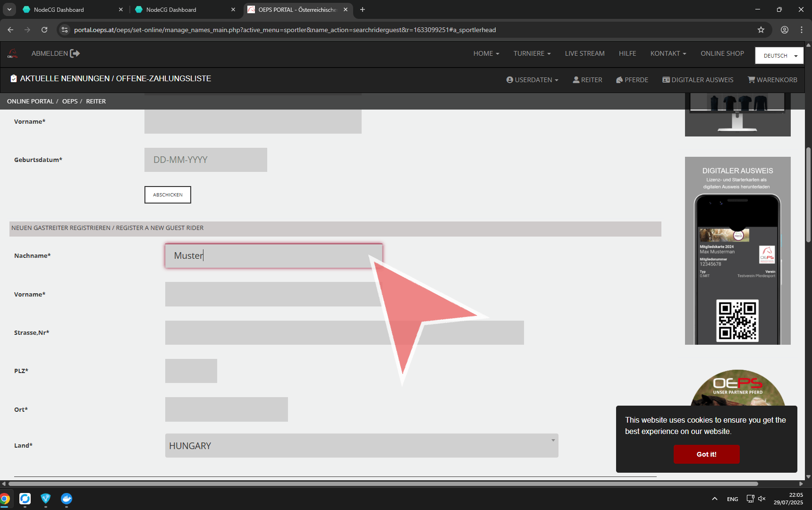Click the Abmelden logout icon
This screenshot has width=812, height=510.
[x=75, y=54]
